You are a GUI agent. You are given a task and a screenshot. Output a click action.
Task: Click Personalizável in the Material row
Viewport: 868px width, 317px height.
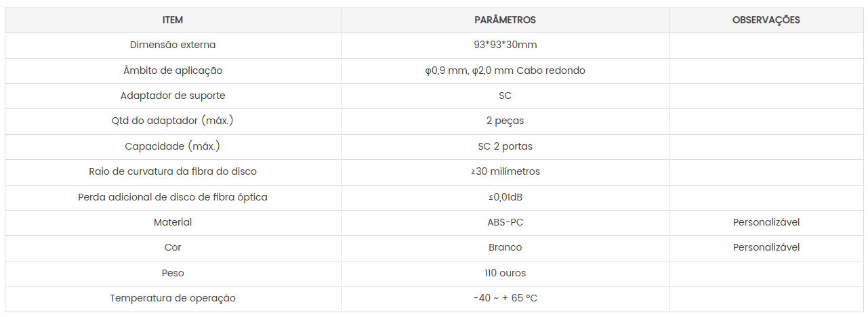[x=766, y=222]
